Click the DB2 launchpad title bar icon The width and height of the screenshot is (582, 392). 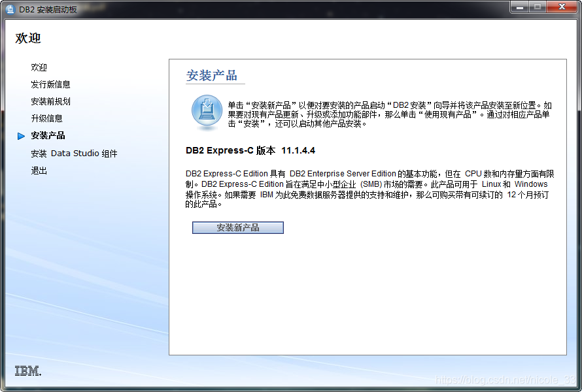click(x=10, y=9)
